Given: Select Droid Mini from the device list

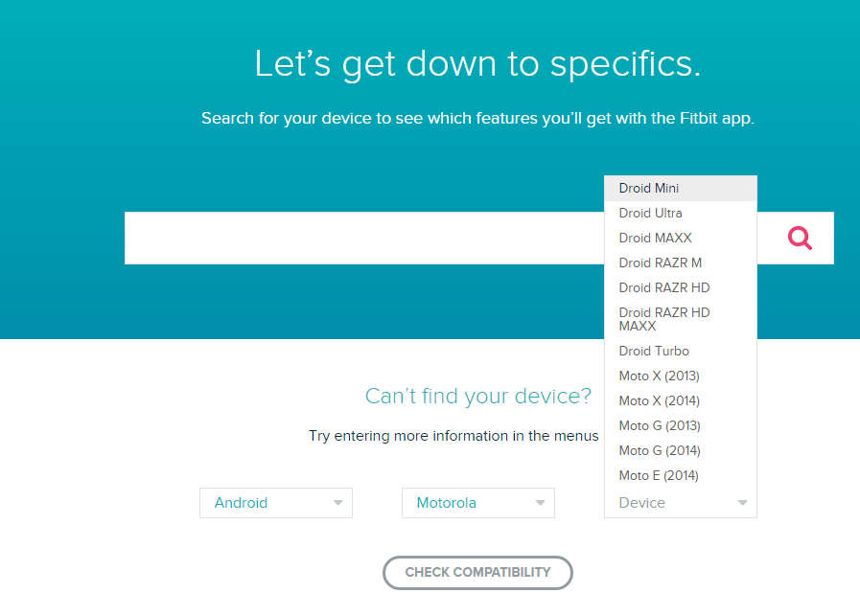Looking at the screenshot, I should (x=681, y=188).
